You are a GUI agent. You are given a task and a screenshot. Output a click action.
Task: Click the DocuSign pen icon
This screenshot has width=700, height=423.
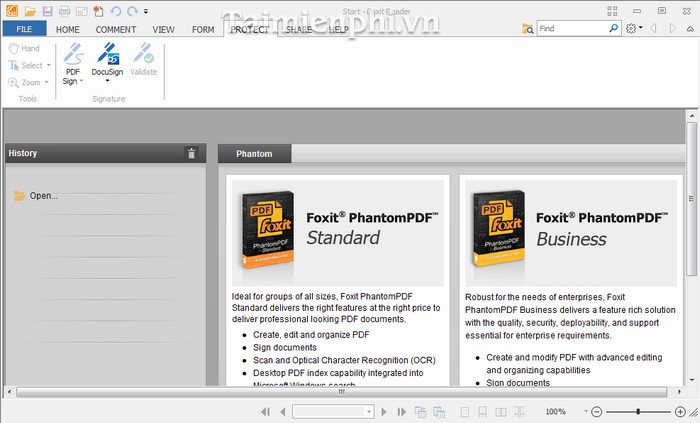tap(108, 54)
